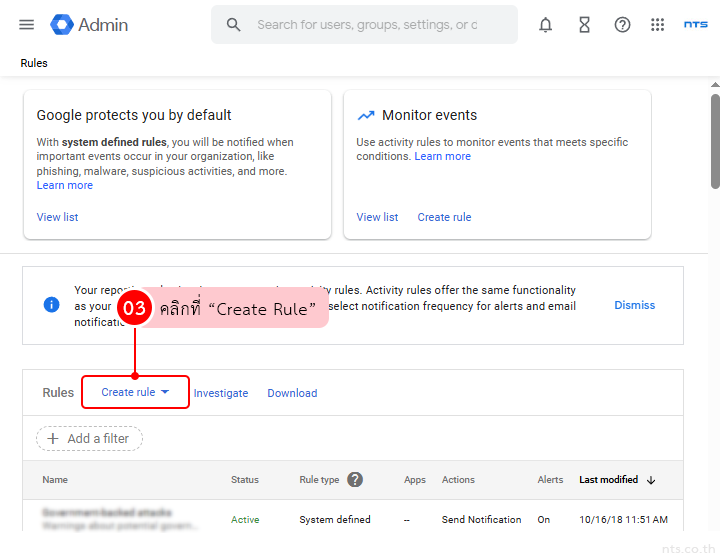Open the tasks hourglass icon

pos(584,25)
